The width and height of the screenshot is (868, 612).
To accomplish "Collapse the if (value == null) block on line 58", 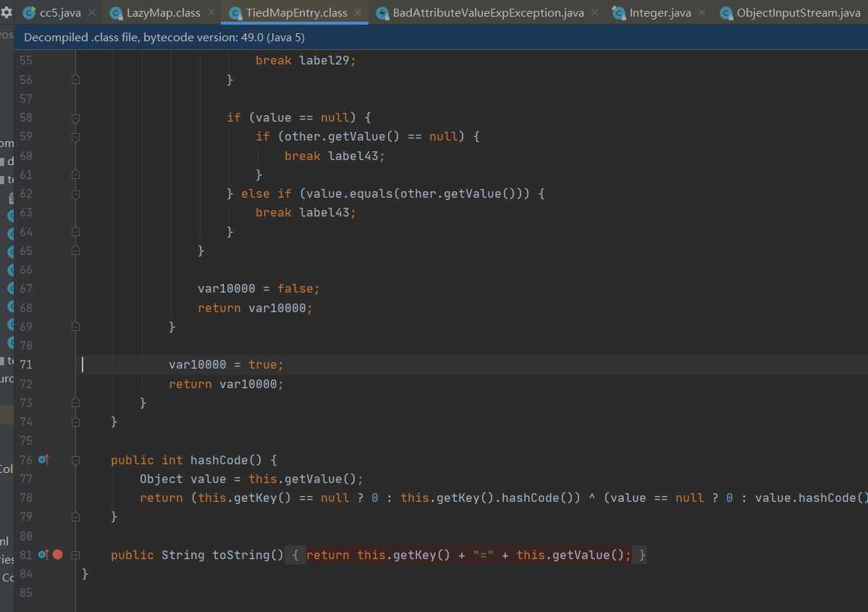I will pos(76,118).
